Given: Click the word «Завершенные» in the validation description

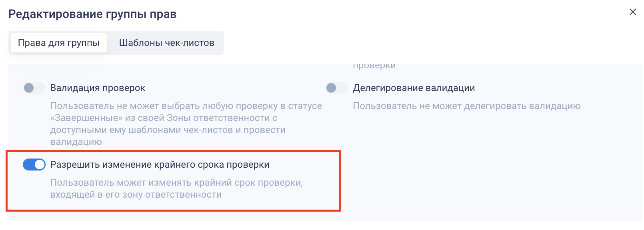Looking at the screenshot, I should click(86, 118).
